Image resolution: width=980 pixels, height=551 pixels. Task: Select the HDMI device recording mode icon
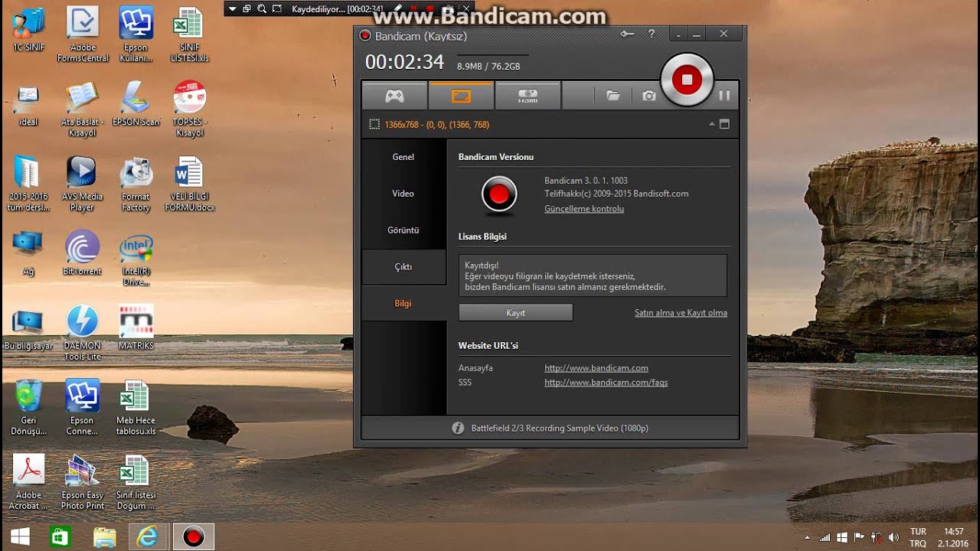[528, 96]
